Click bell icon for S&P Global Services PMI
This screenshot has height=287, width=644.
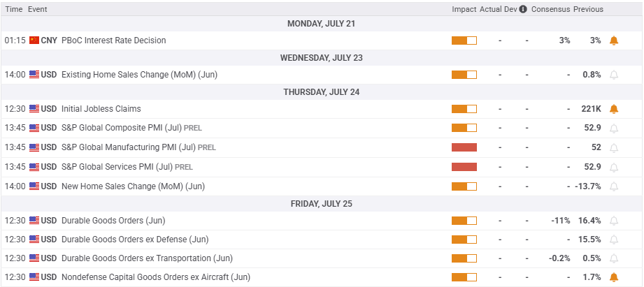(614, 167)
